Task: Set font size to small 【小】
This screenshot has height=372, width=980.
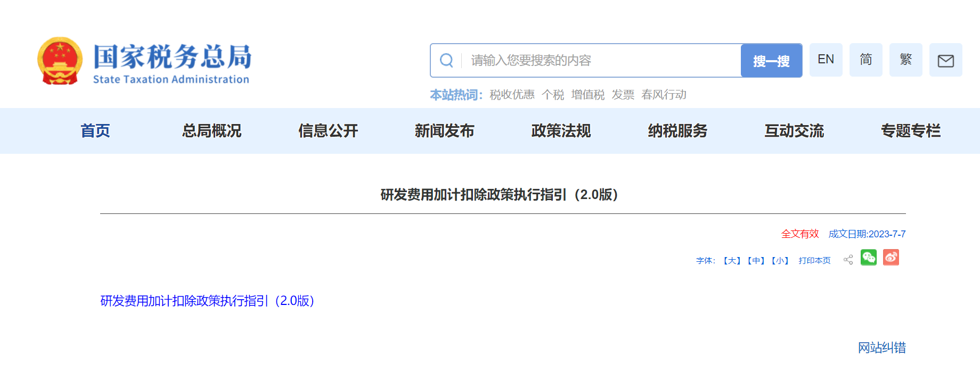Action: (x=780, y=261)
